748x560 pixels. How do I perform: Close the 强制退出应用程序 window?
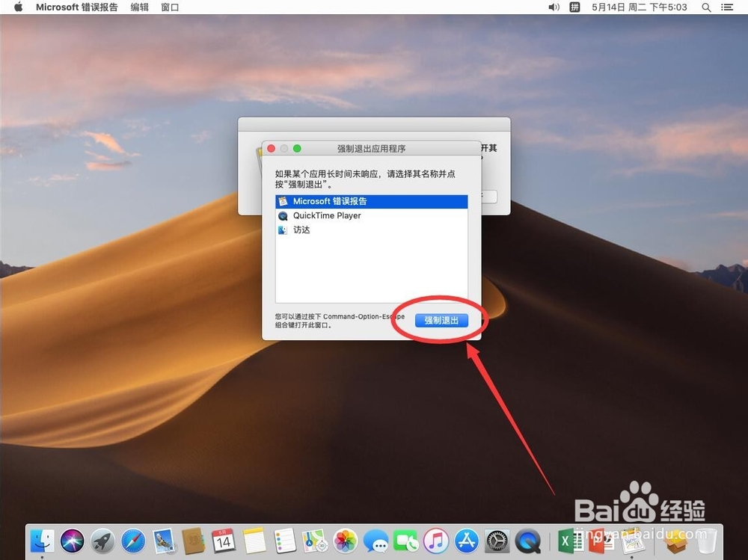(x=272, y=149)
